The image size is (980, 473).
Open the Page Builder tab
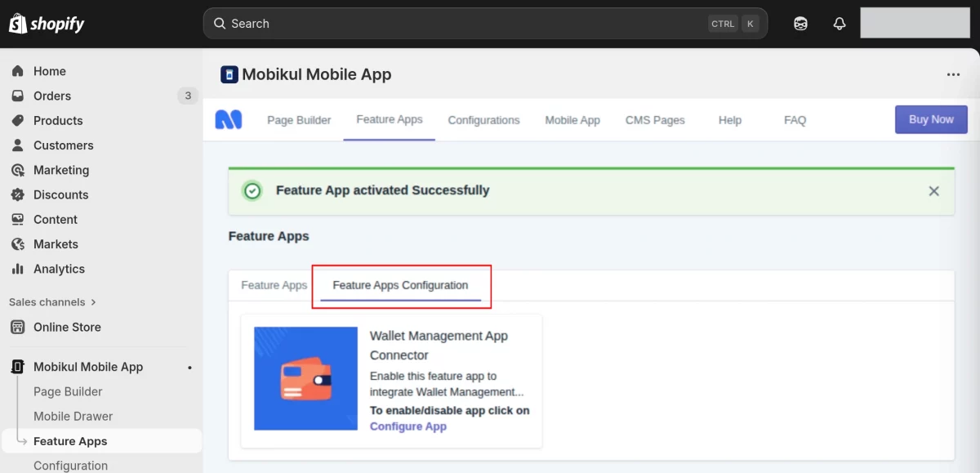[299, 120]
